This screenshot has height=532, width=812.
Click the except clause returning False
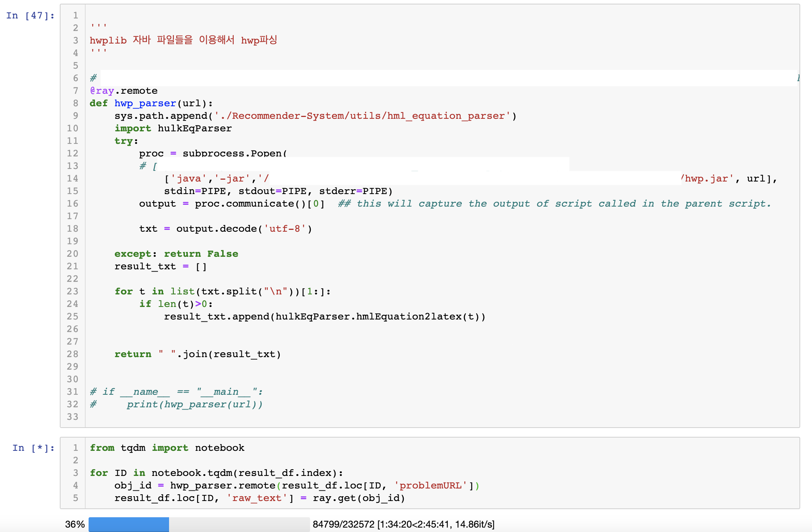(x=176, y=254)
